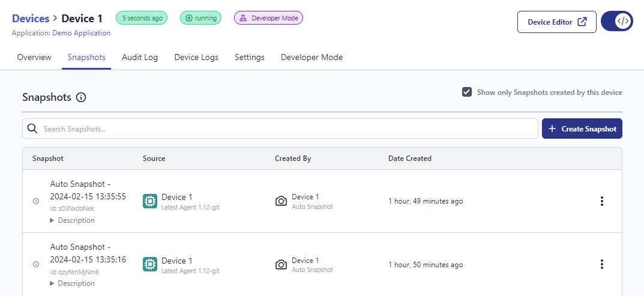Click the device chip icon in second row
This screenshot has width=644, height=296.
[150, 265]
